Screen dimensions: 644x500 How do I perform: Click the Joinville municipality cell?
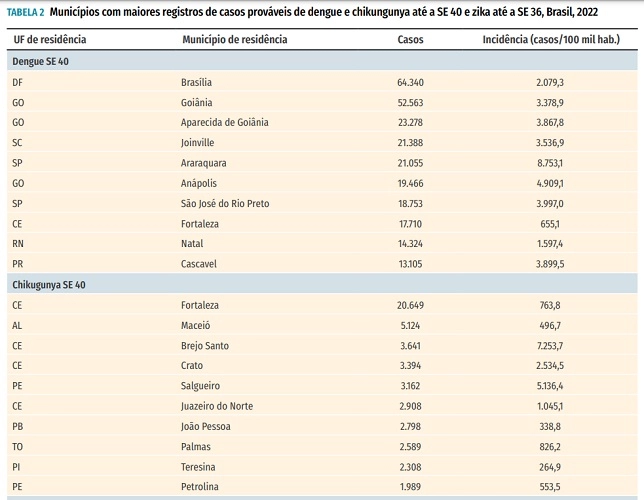point(198,142)
